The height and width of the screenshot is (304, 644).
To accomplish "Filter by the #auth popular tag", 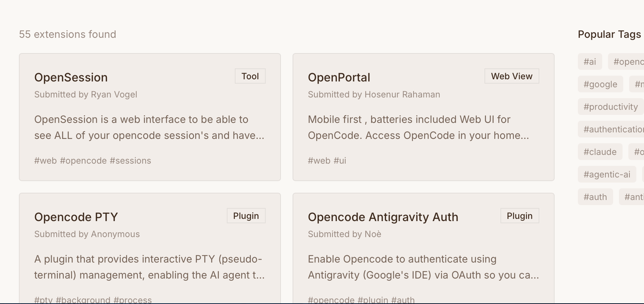I will tap(595, 197).
